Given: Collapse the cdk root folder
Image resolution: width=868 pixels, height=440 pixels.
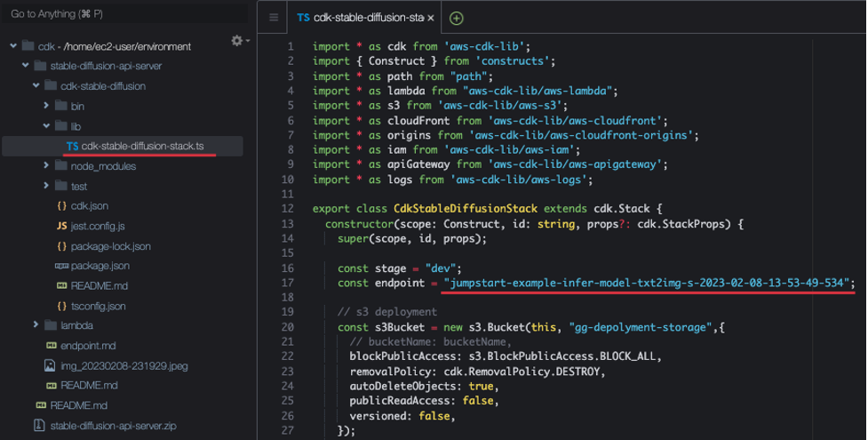Looking at the screenshot, I should (x=13, y=46).
